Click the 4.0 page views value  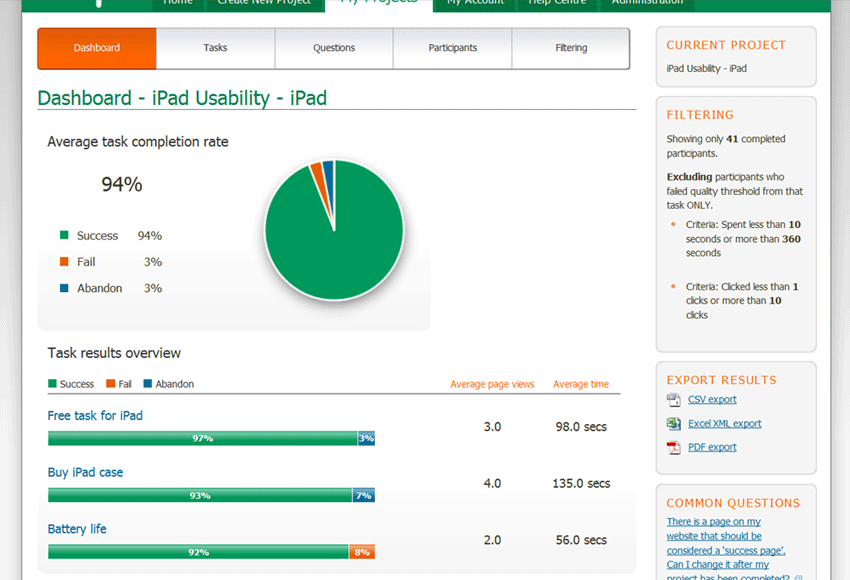492,483
